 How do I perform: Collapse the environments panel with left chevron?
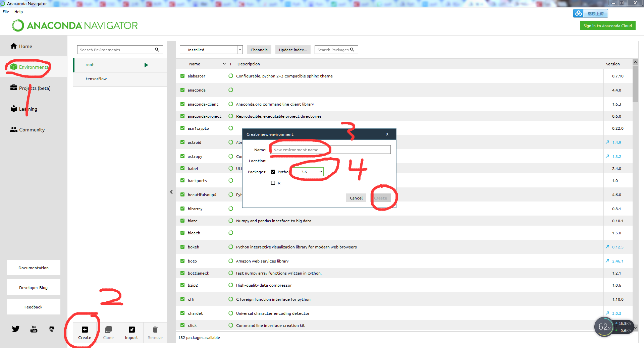171,192
